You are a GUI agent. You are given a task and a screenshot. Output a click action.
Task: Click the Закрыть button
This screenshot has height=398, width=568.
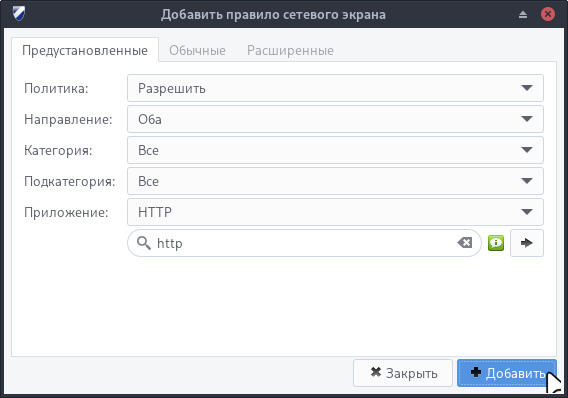click(403, 373)
